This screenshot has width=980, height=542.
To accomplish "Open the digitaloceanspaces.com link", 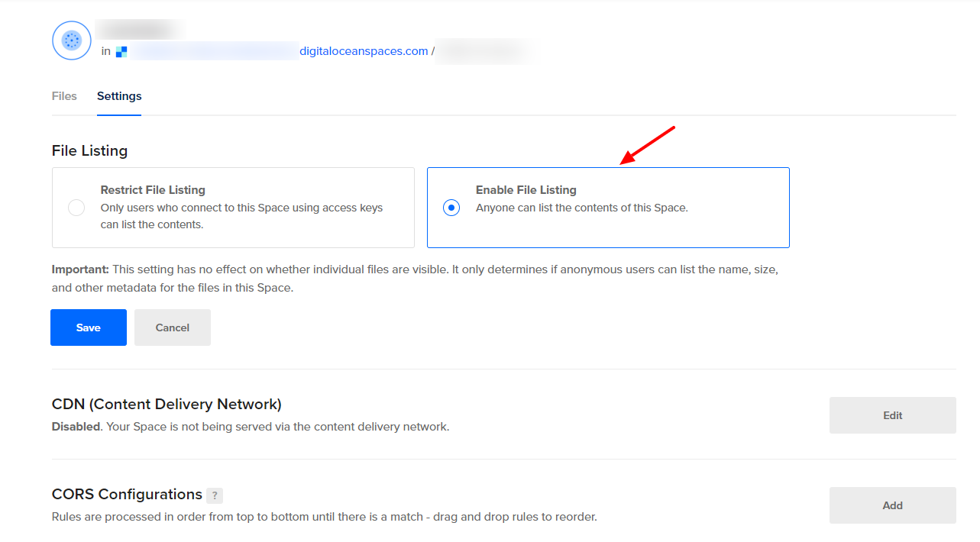I will [364, 51].
